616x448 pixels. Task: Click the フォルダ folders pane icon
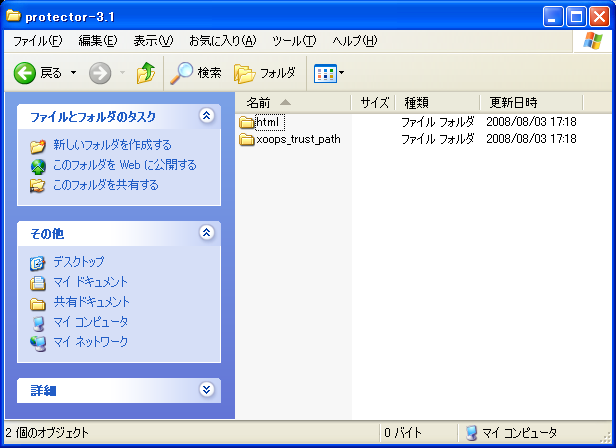tap(244, 73)
